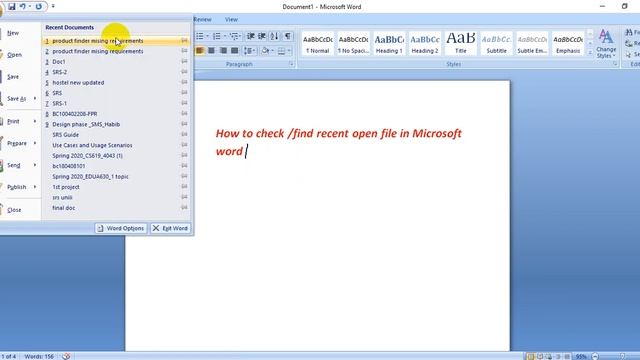
Task: Click the Borders icon
Action: (x=281, y=51)
